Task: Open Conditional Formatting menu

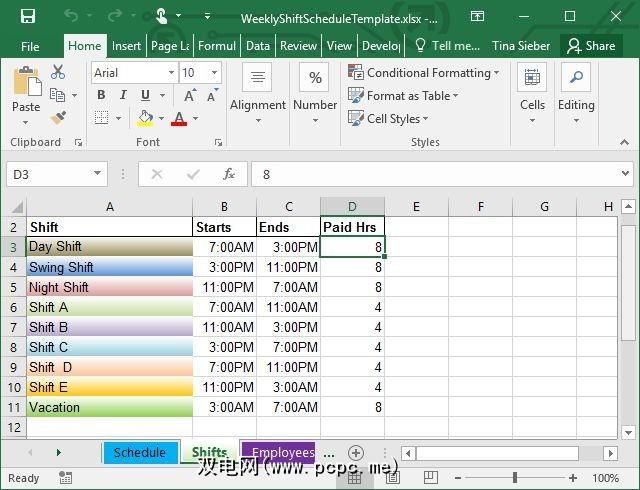Action: tap(424, 73)
